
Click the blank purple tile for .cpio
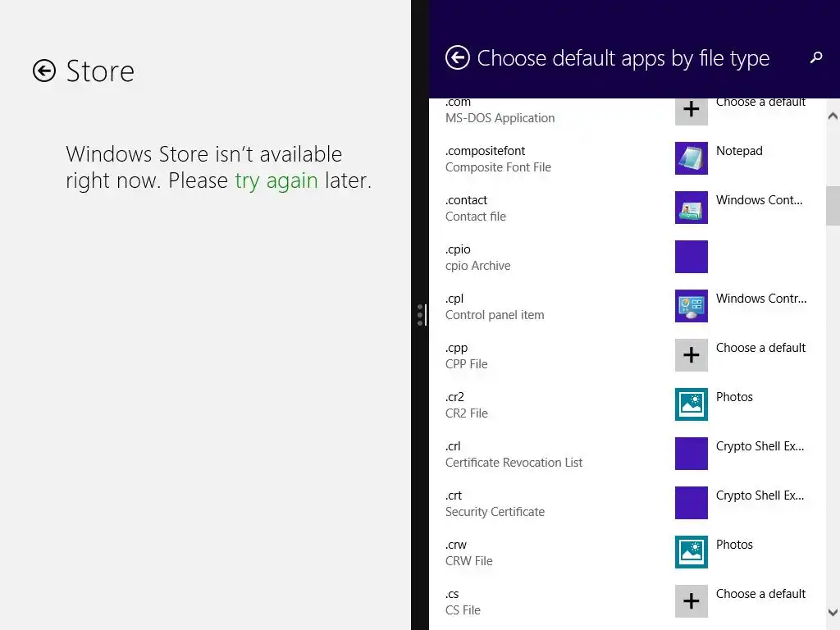(x=691, y=257)
